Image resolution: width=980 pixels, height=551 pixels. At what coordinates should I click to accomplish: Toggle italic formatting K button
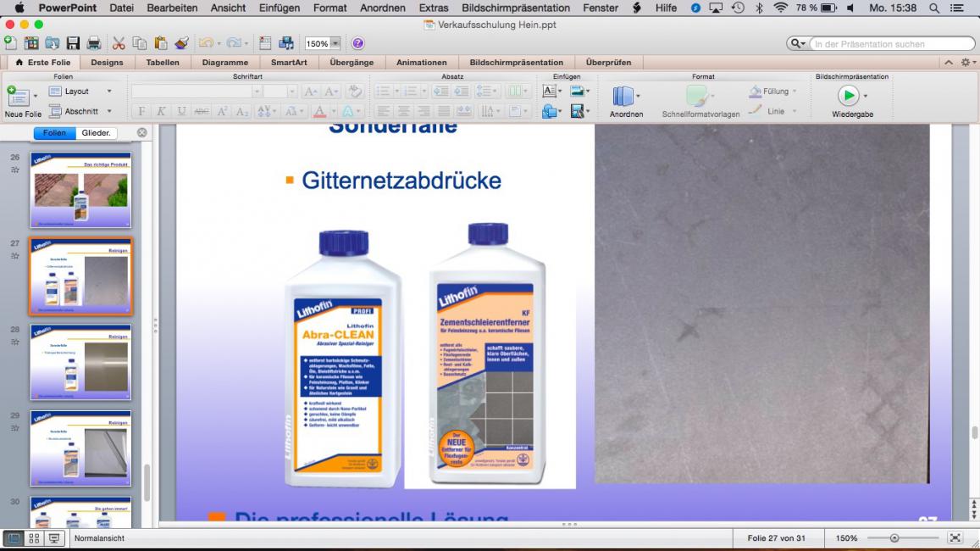161,111
